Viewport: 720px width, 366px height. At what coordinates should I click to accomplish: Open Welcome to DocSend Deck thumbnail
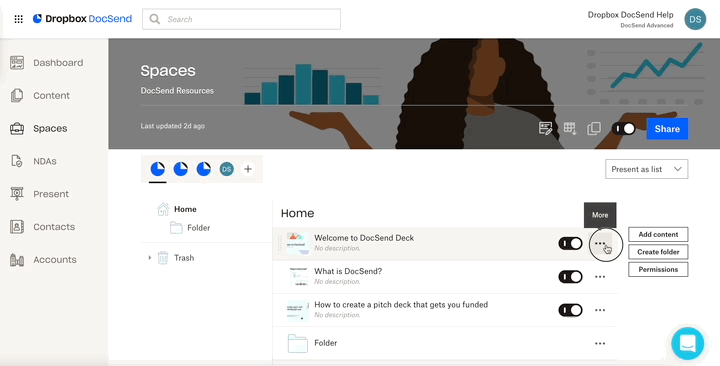298,243
